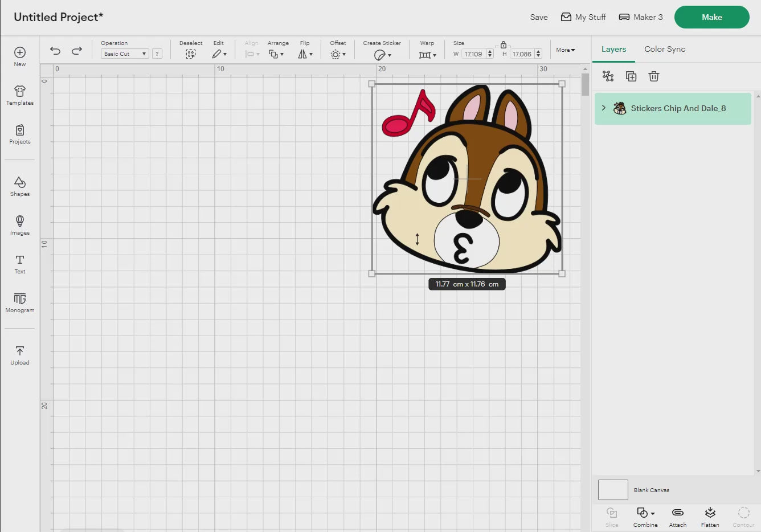Screen dimensions: 761x532
Task: Click the Slice tool
Action: point(612,517)
